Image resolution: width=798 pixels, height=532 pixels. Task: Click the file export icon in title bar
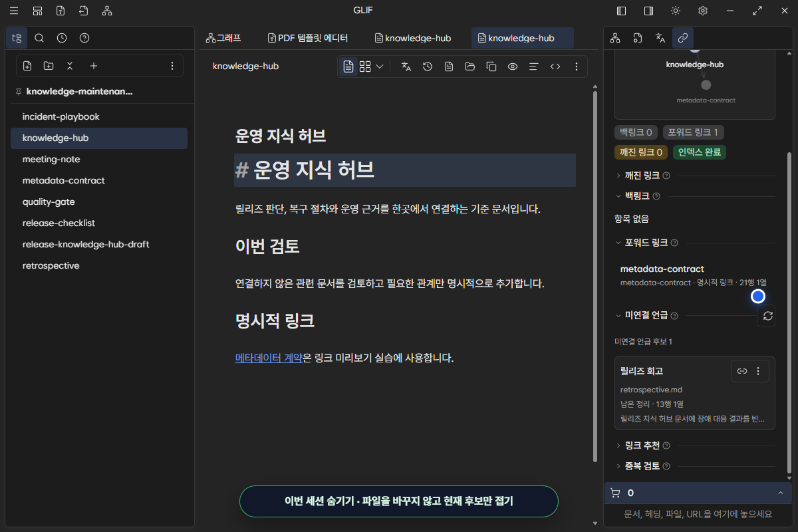pos(61,11)
